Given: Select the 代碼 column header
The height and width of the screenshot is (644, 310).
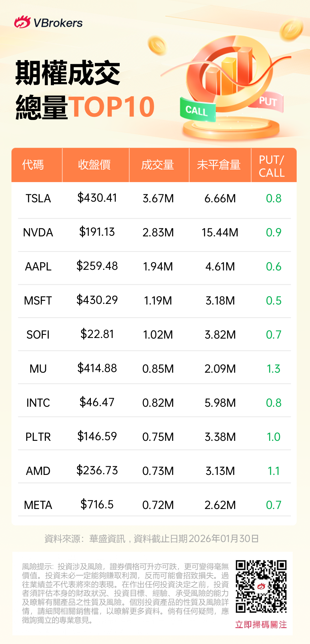Looking at the screenshot, I should (x=33, y=165).
